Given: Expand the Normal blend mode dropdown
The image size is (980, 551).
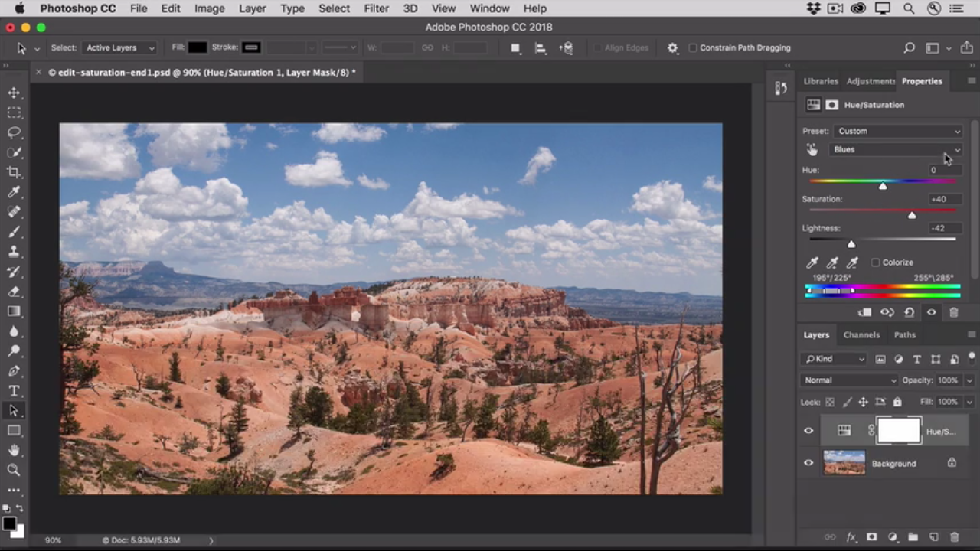Looking at the screenshot, I should point(849,380).
